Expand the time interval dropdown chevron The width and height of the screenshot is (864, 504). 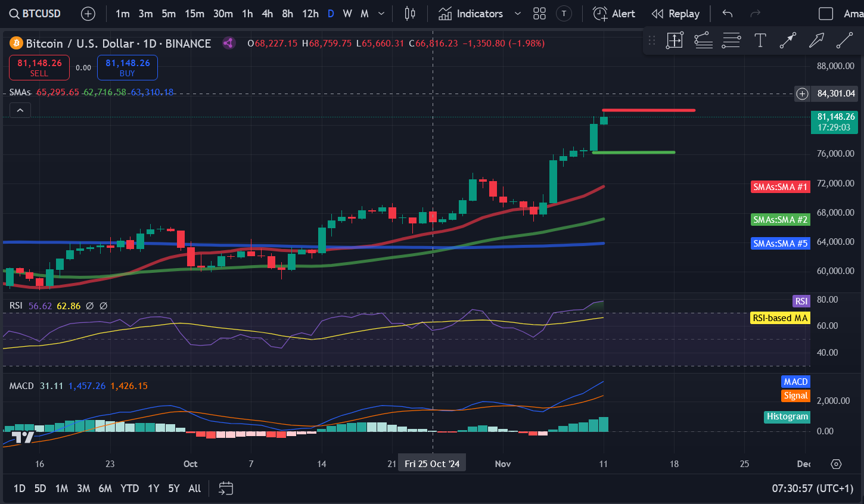tap(381, 14)
